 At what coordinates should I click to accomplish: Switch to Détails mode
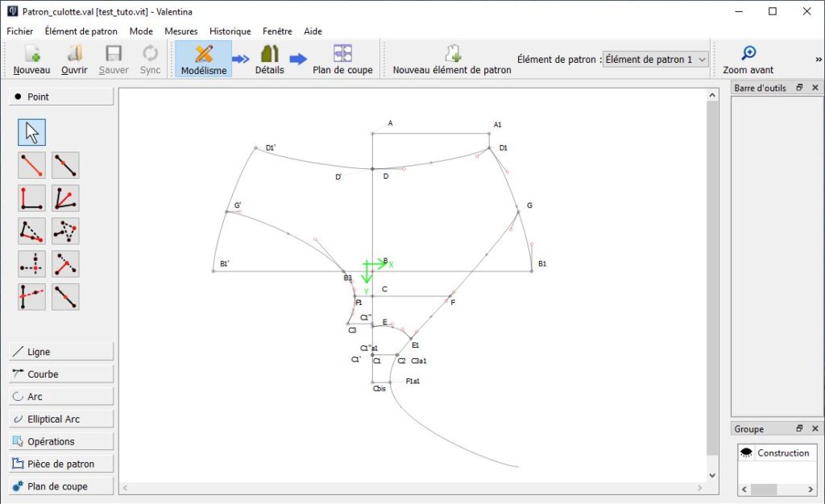click(x=269, y=59)
